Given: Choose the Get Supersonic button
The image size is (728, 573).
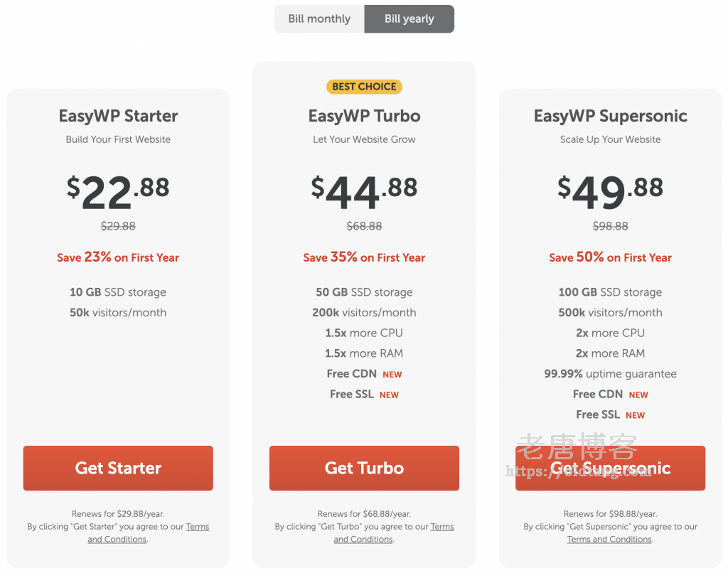Looking at the screenshot, I should click(610, 468).
